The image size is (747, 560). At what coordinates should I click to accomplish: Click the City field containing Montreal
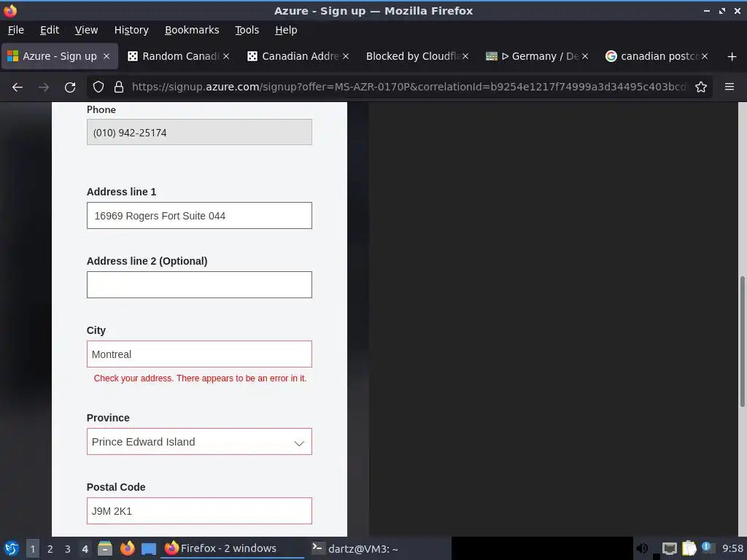point(199,354)
